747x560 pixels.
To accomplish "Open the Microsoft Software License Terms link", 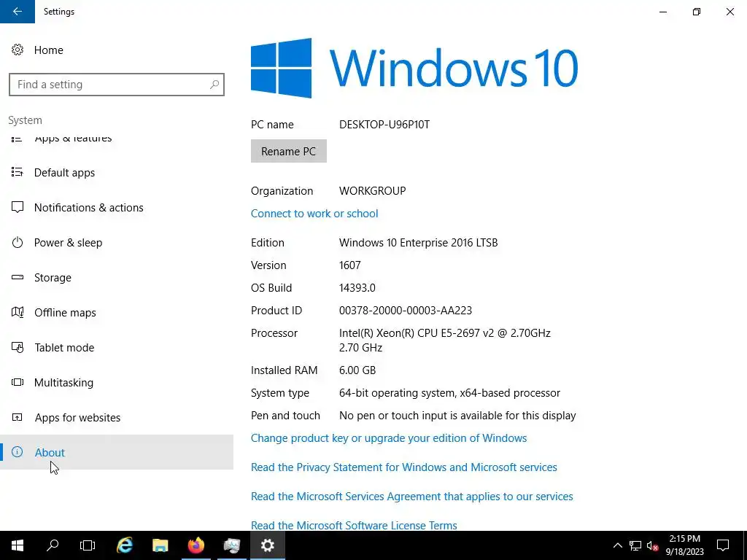I will click(354, 525).
